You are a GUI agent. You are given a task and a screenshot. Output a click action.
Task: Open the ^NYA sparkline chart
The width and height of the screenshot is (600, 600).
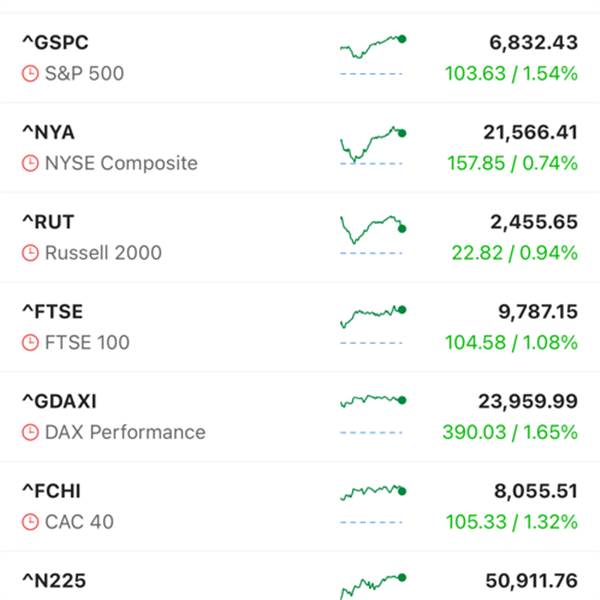pos(372,145)
